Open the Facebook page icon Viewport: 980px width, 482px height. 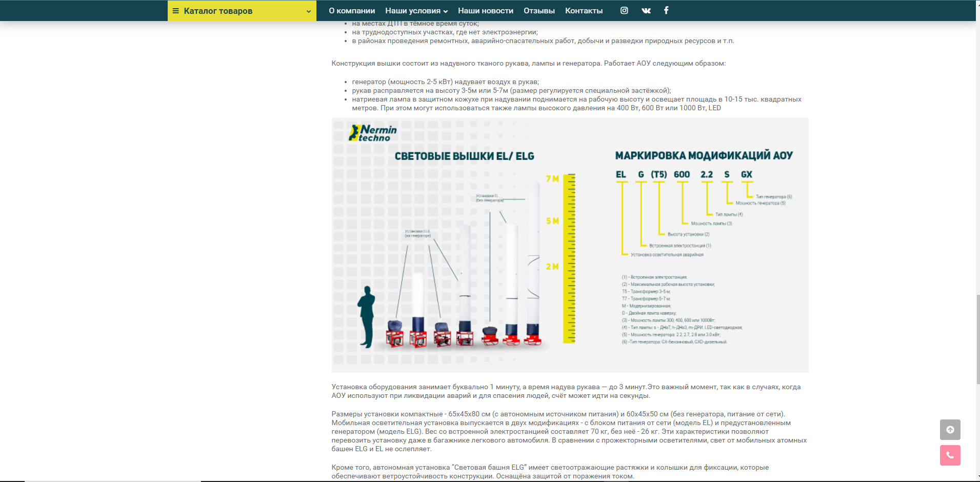coord(666,10)
